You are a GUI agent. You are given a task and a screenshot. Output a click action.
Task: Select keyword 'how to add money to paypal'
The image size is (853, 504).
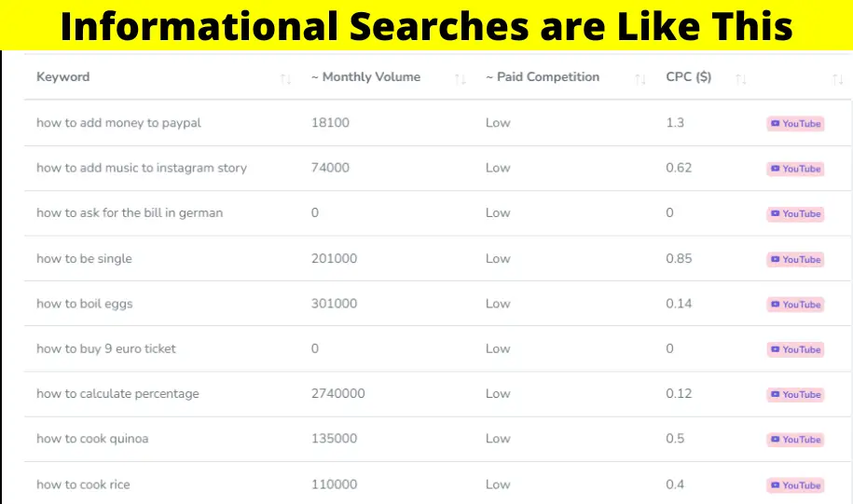118,123
